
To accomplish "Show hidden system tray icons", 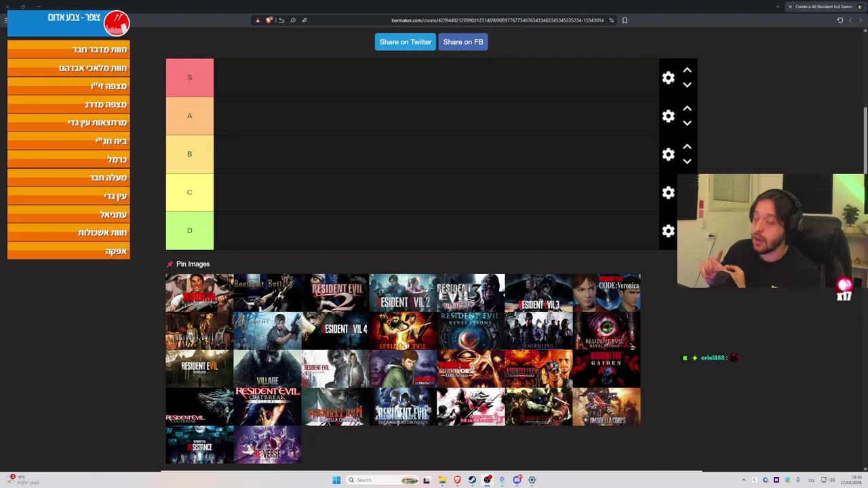I will point(743,480).
